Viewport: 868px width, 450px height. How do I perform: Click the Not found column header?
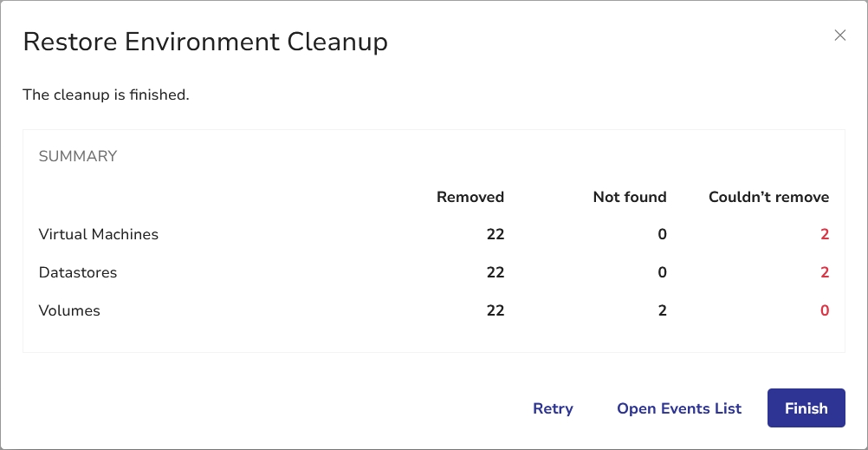click(630, 197)
